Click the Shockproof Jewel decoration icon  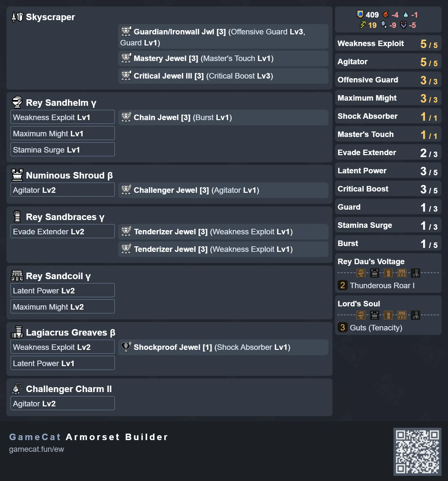point(126,347)
